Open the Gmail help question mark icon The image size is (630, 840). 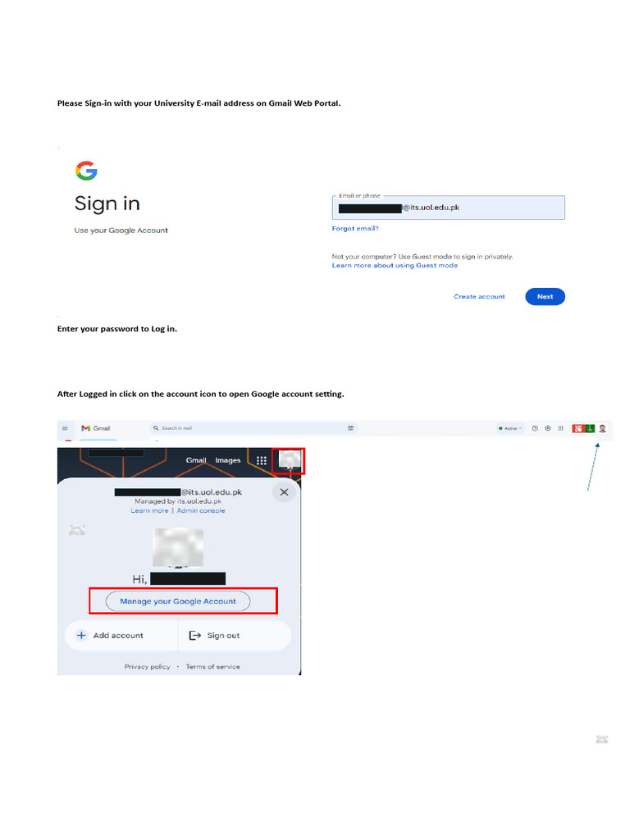coord(535,428)
